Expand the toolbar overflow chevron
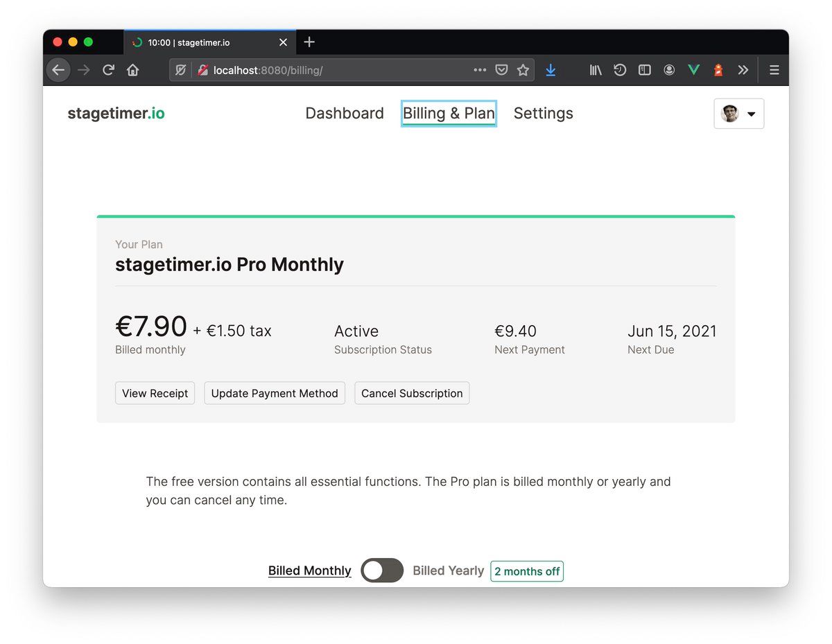832x644 pixels. 743,70
